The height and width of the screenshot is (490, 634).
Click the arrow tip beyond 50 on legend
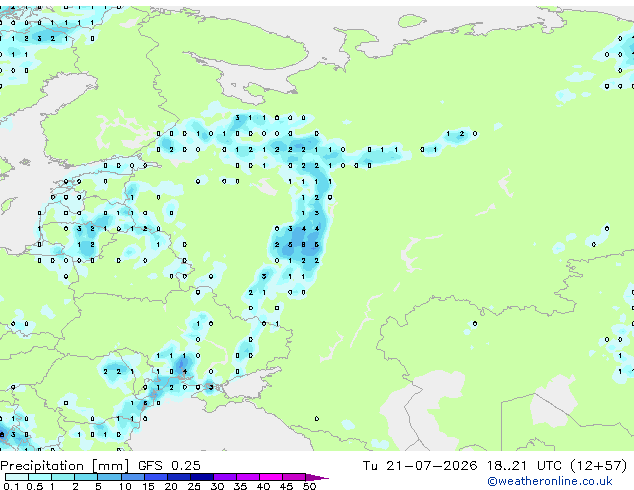(317, 478)
